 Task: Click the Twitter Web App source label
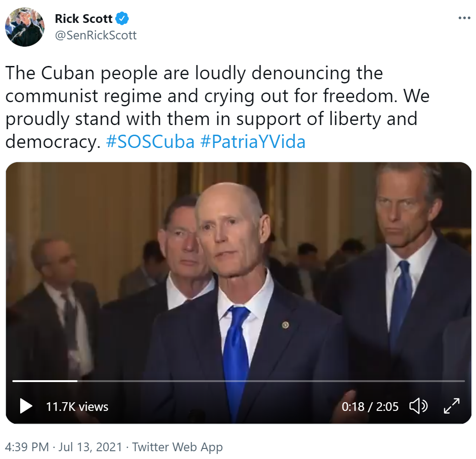point(177,447)
